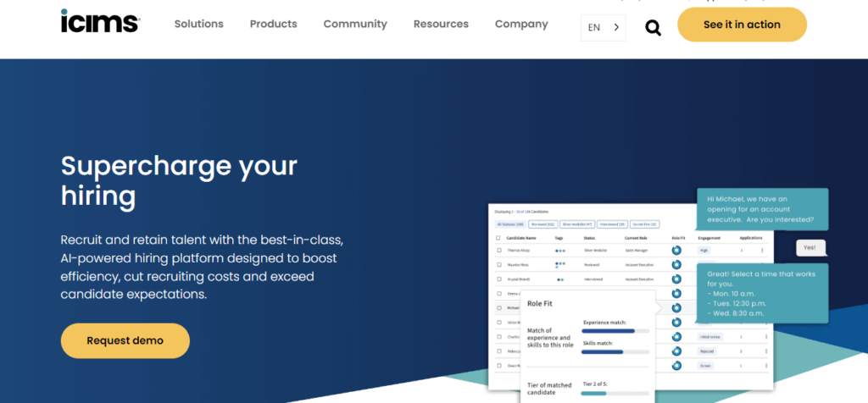Viewport: 868px width, 403px height.
Task: Click Role Fit icon in Screen row
Action: (x=676, y=366)
